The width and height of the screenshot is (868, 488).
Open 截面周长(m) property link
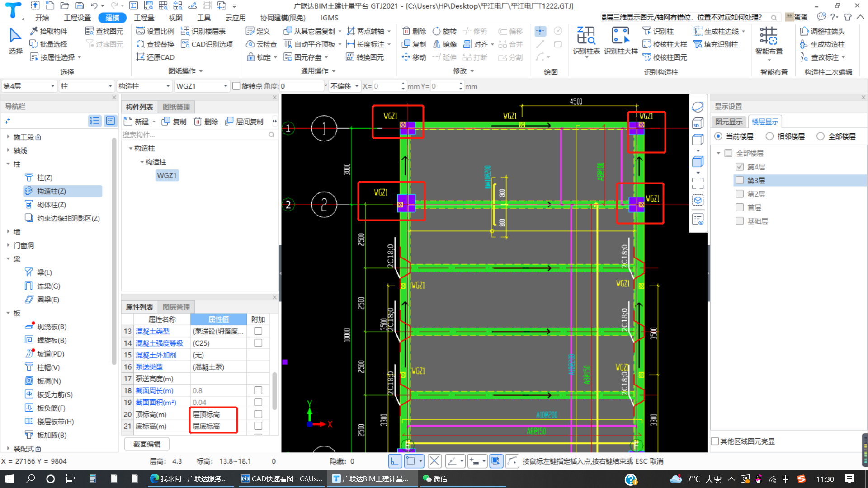click(x=154, y=390)
